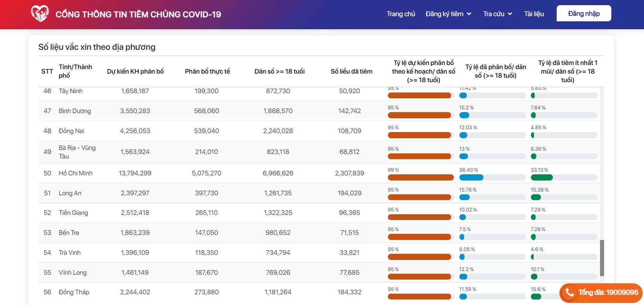The height and width of the screenshot is (305, 644).
Task: Select the Bà Rịa - Vũng Tàu row name
Action: click(77, 152)
